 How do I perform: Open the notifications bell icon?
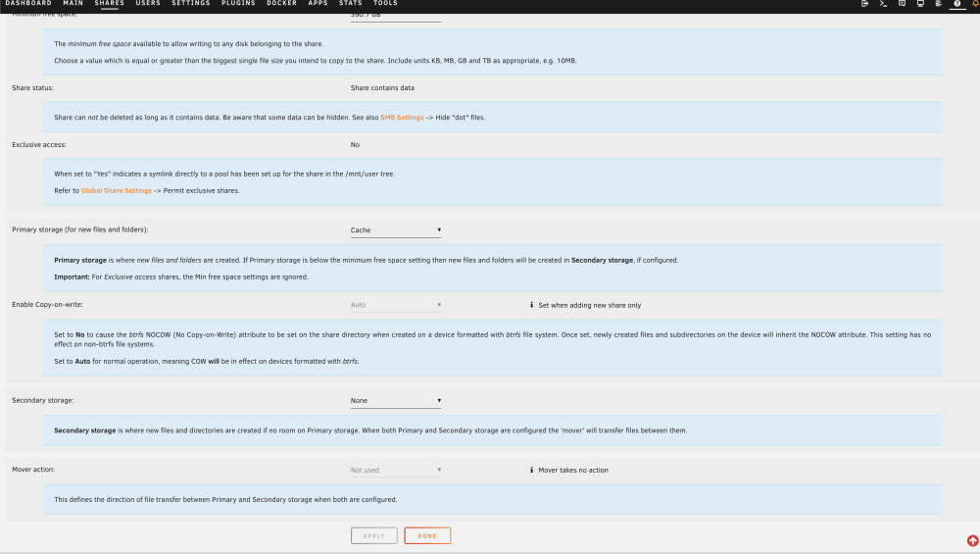[x=975, y=4]
